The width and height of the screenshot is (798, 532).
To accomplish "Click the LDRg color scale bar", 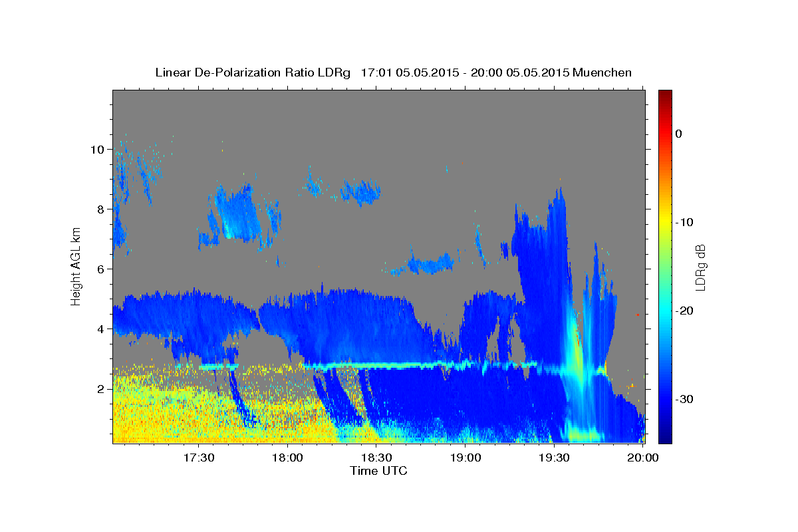I will 665,266.
